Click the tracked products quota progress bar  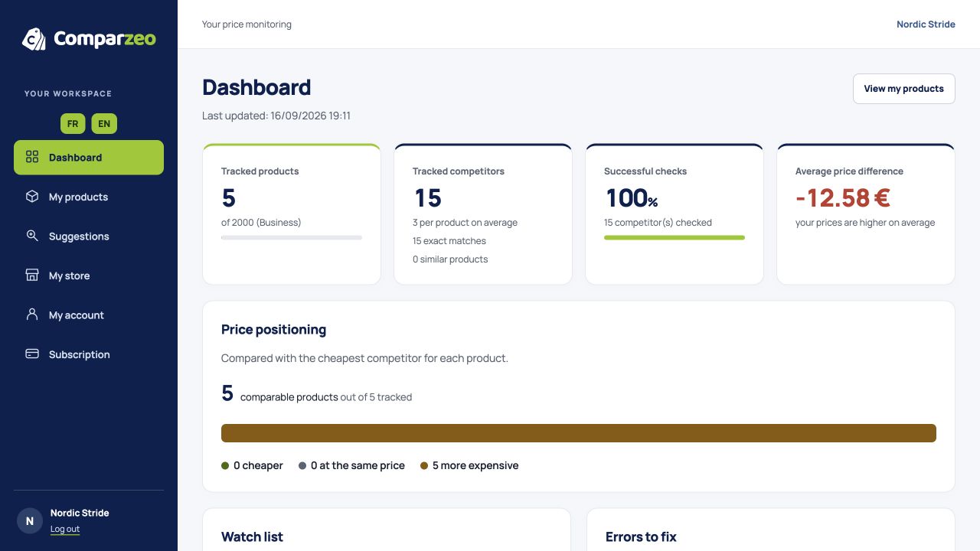292,238
